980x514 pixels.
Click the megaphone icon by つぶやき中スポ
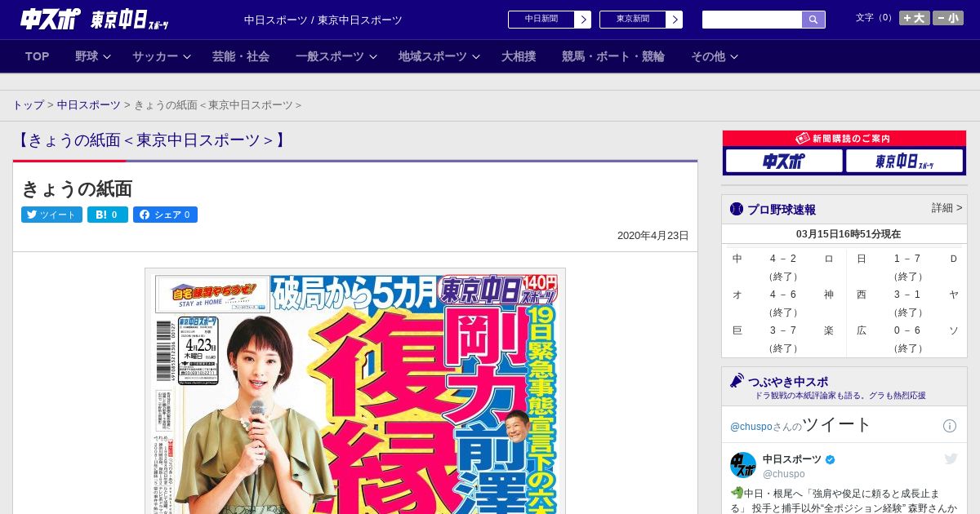[737, 381]
